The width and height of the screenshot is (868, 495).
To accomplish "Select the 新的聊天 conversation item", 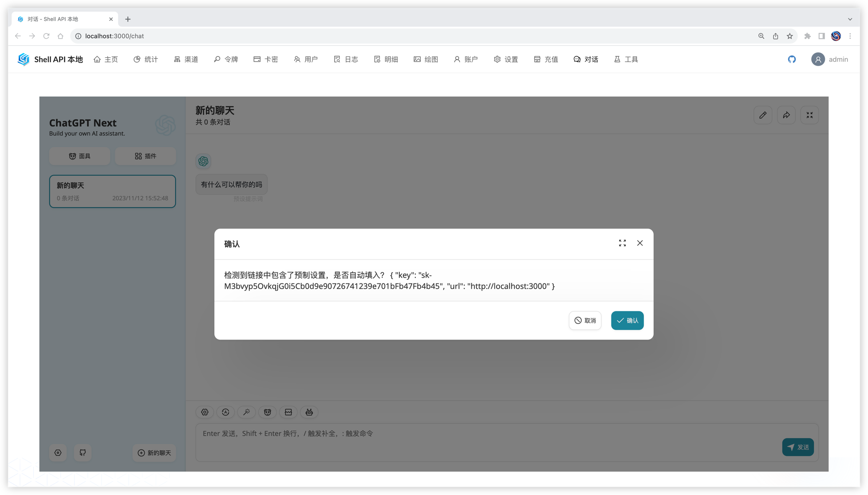I will pyautogui.click(x=112, y=191).
